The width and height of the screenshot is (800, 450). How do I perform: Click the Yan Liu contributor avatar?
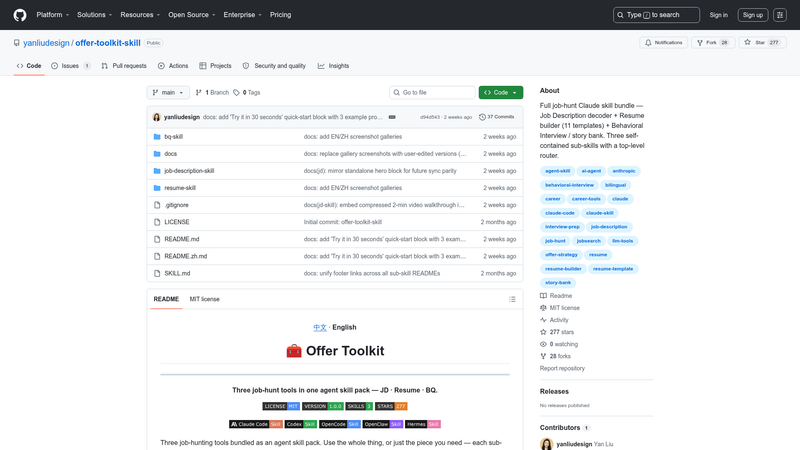point(546,444)
